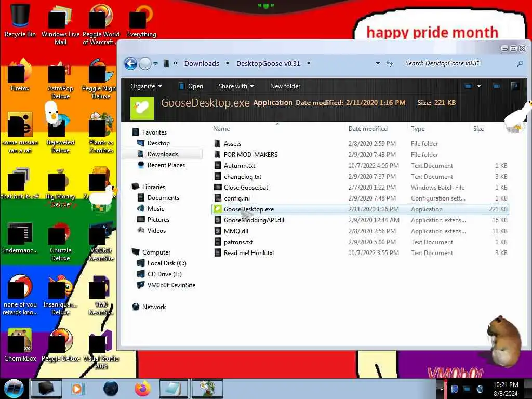Open the address bar history dropdown

(x=378, y=63)
